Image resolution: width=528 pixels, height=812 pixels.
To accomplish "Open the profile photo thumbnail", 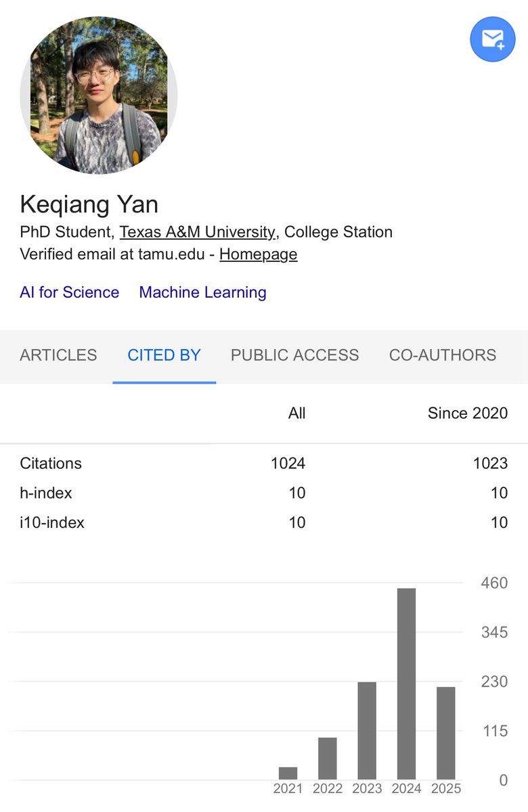I will (x=99, y=95).
